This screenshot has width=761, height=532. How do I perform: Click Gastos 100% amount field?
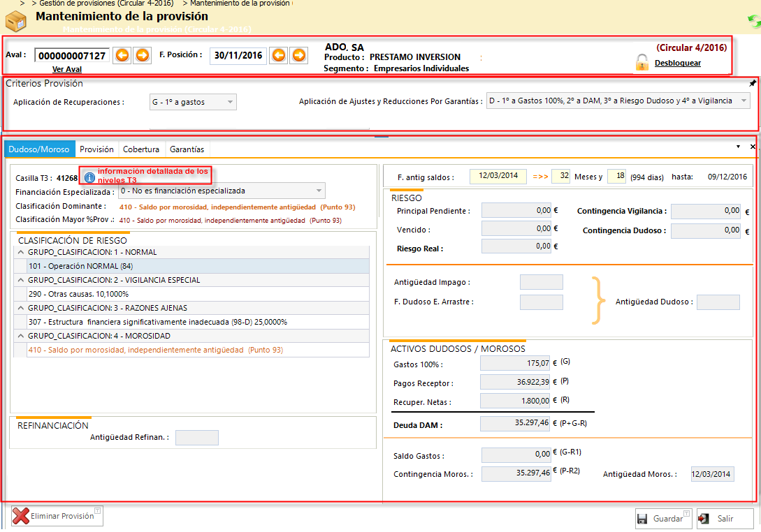515,363
